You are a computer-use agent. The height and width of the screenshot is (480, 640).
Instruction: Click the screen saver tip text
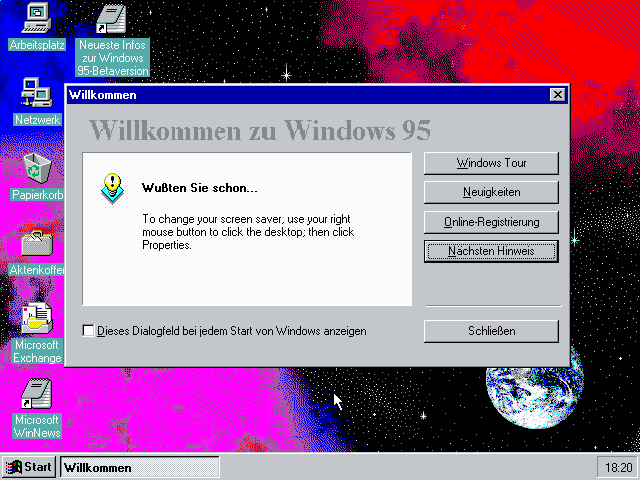(248, 232)
